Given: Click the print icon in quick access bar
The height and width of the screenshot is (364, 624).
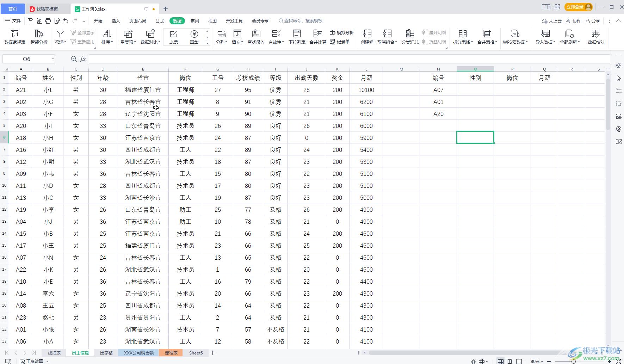Looking at the screenshot, I should [x=48, y=21].
